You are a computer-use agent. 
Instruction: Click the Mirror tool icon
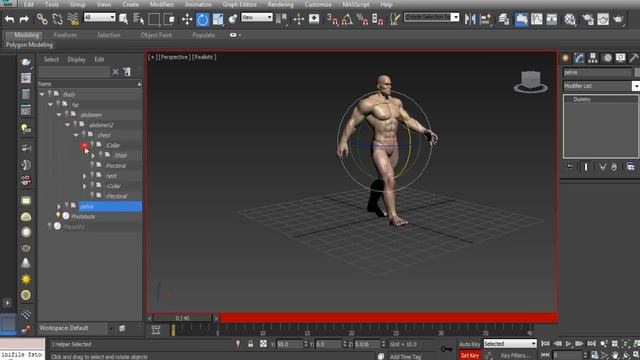pos(470,19)
